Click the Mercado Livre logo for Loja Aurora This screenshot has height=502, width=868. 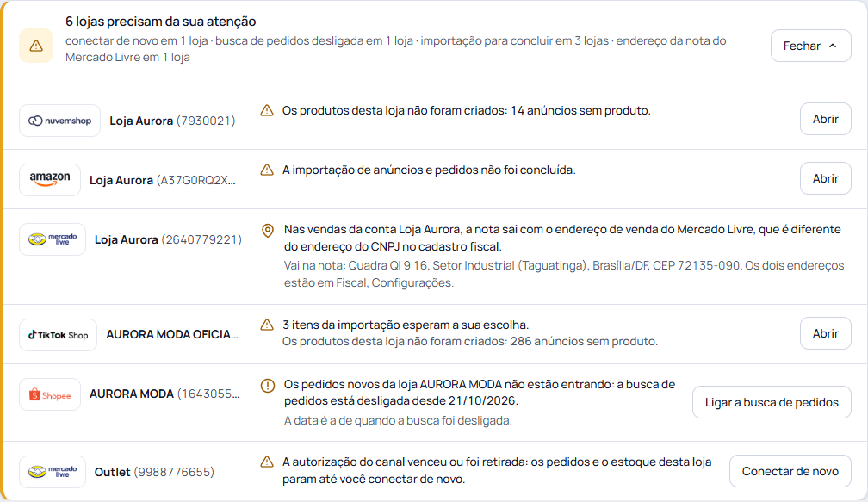(53, 239)
